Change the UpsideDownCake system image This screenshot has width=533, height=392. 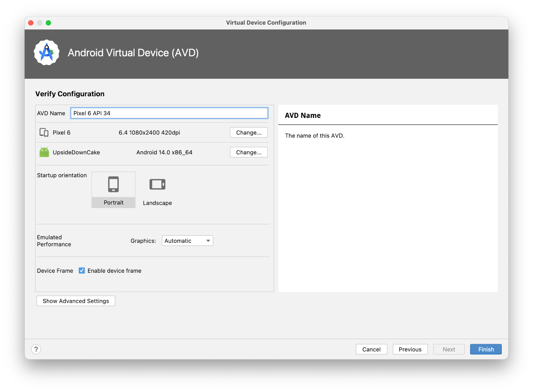[x=249, y=152]
